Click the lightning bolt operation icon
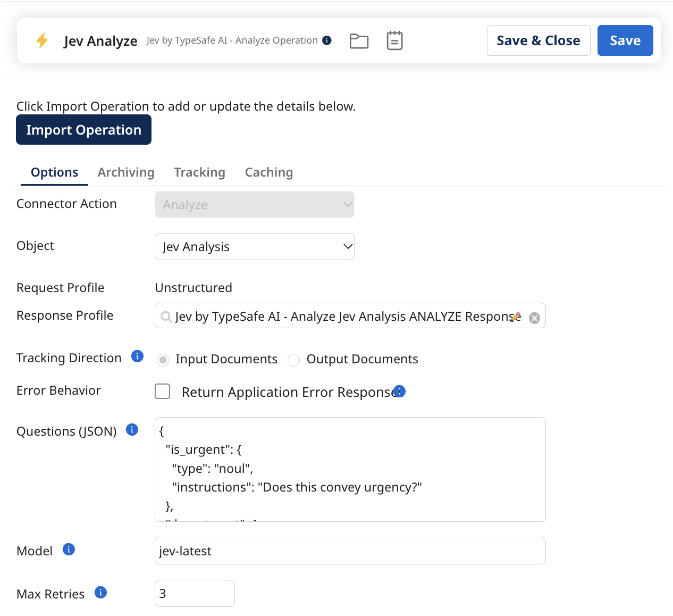Image resolution: width=673 pixels, height=616 pixels. click(42, 40)
